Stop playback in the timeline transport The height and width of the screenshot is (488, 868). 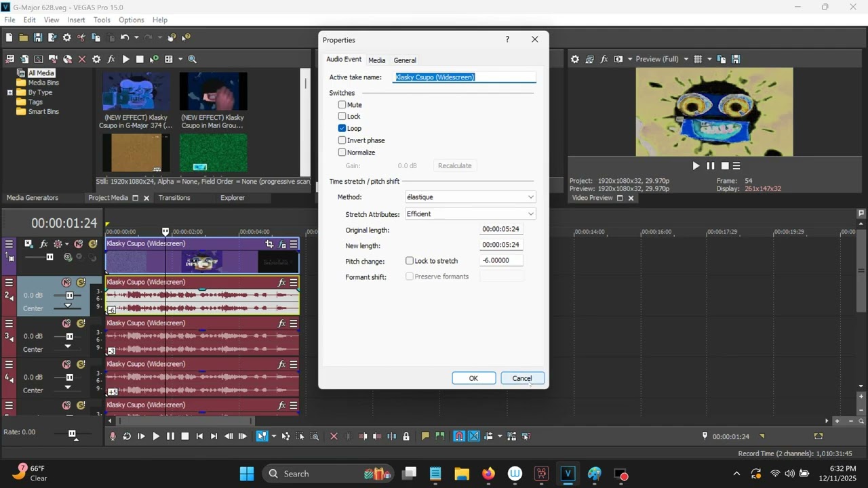point(184,436)
